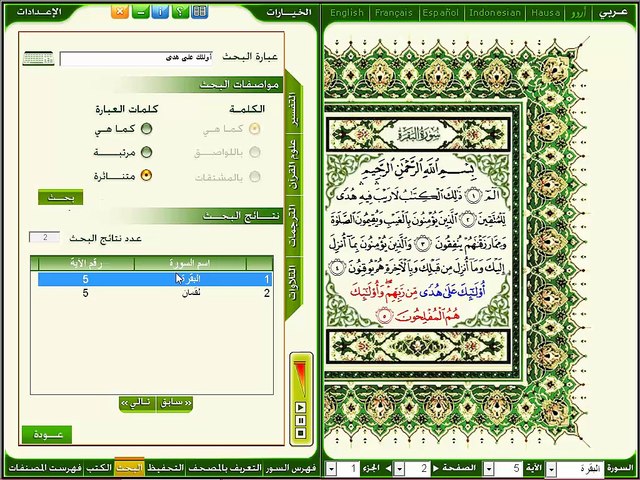This screenshot has height=480, width=640.
Task: Open the السورة dropdown showing البقرة
Action: coord(551,468)
